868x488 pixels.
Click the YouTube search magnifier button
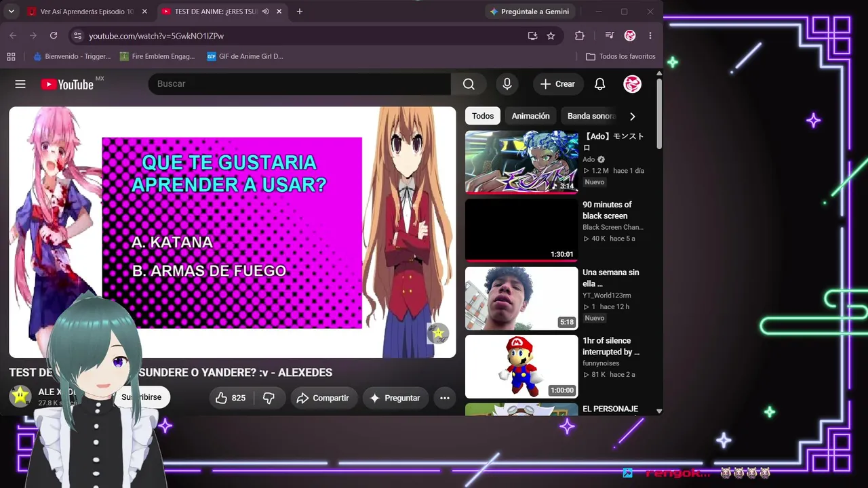469,84
